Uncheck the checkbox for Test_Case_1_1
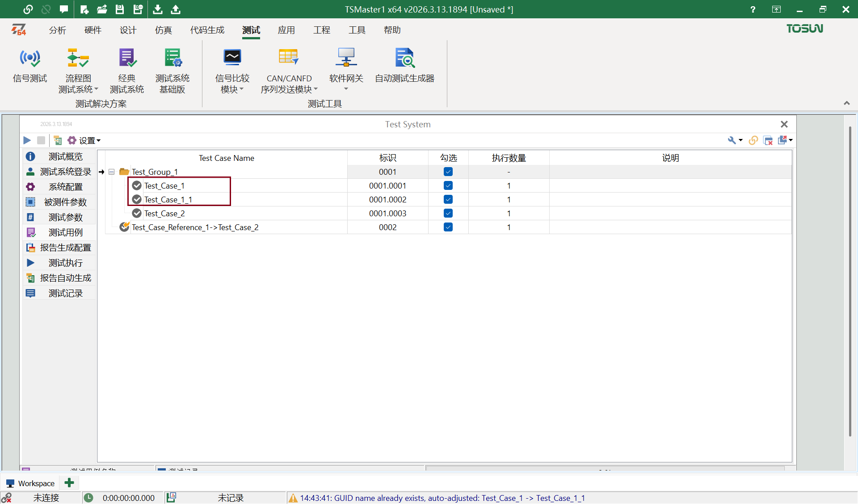The image size is (858, 504). [448, 199]
